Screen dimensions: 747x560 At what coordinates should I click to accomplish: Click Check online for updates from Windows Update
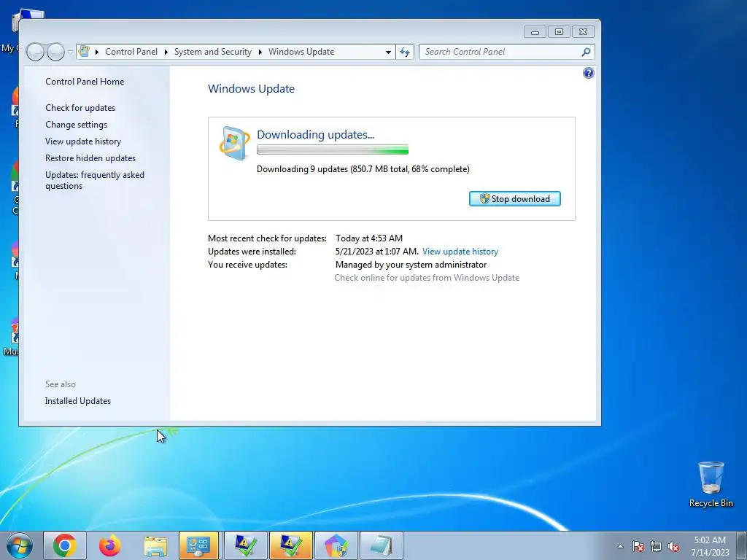coord(427,278)
